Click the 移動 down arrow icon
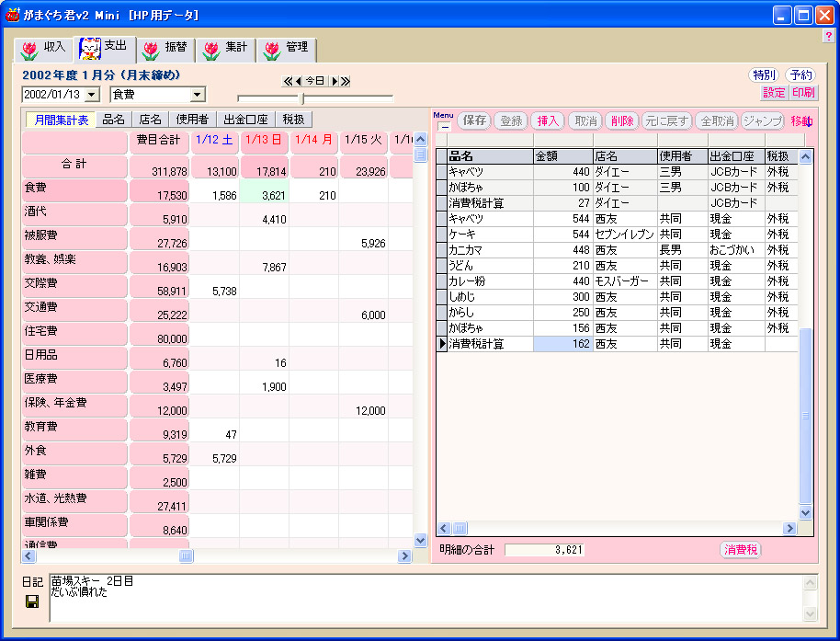Screen dimensions: 840x641 pos(809,120)
